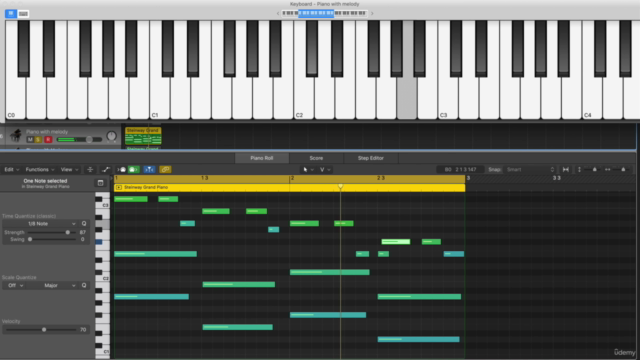Click the Time Quantize Q button

pos(84,224)
